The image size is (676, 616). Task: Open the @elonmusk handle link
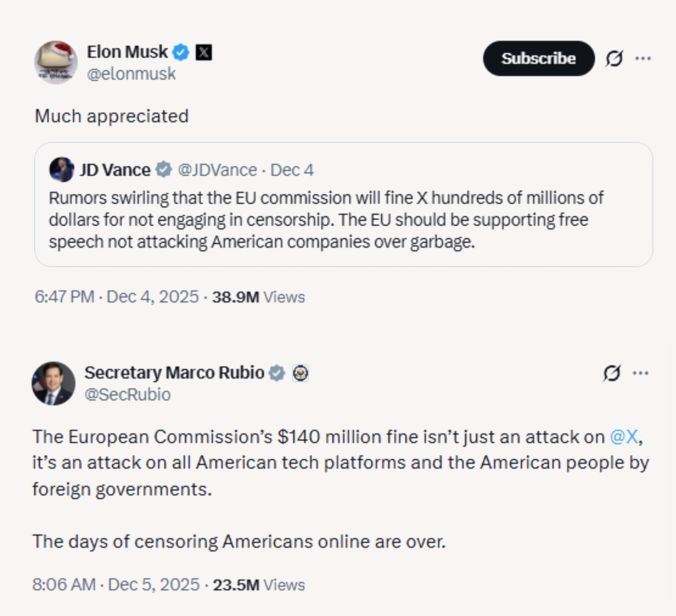click(131, 74)
